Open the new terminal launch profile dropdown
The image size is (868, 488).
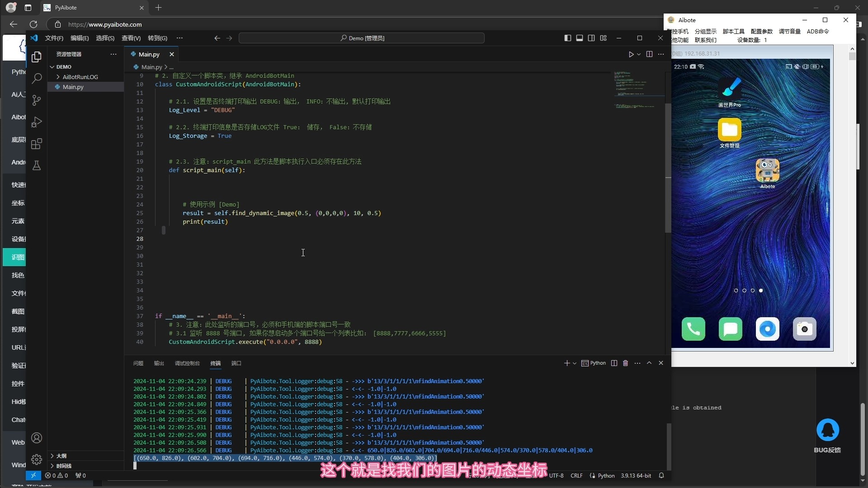575,363
